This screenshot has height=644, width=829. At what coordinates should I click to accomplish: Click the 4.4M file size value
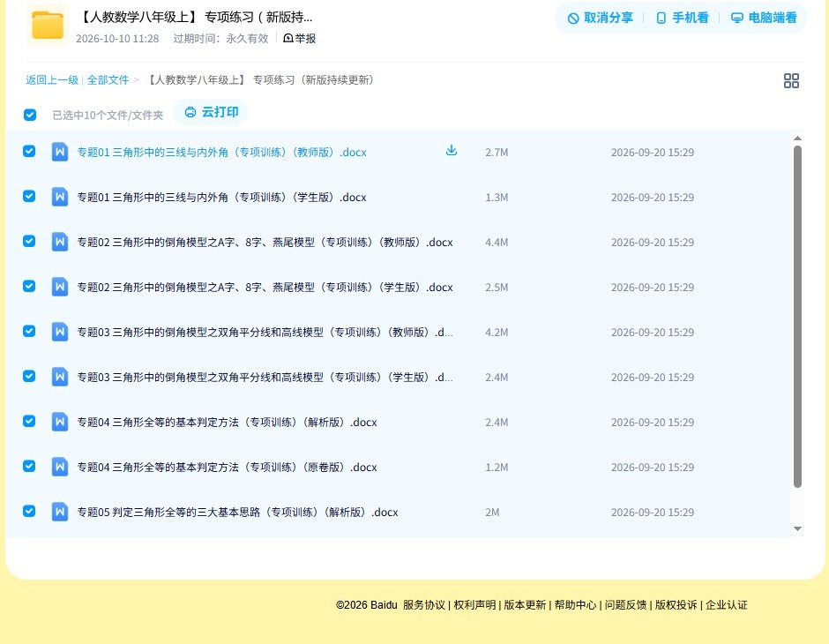[497, 242]
